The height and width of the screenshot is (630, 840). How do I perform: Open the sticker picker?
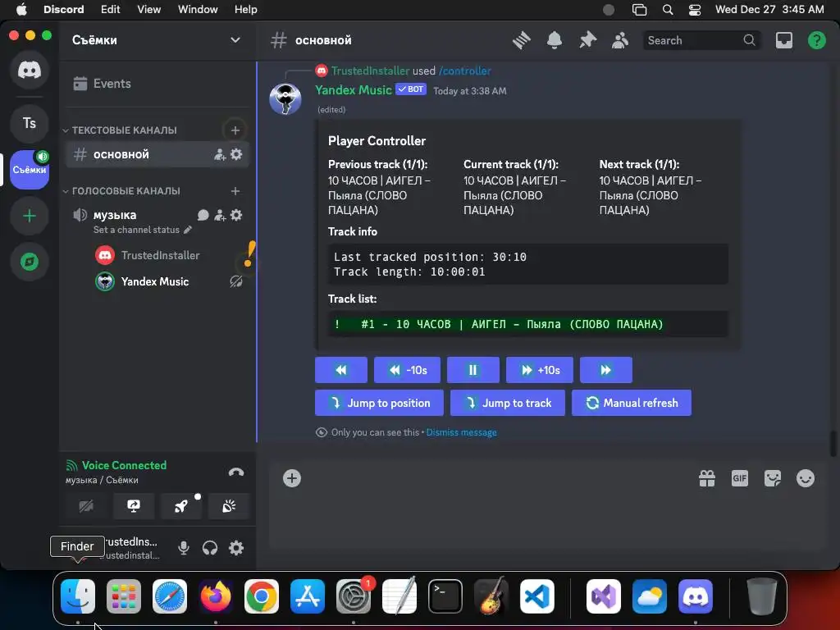pos(773,478)
